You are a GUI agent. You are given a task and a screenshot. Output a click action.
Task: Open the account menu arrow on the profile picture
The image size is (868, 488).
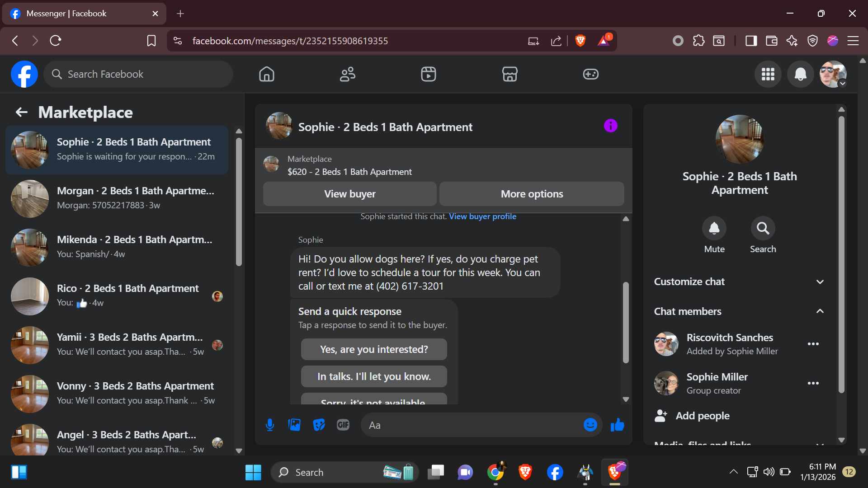coord(843,84)
